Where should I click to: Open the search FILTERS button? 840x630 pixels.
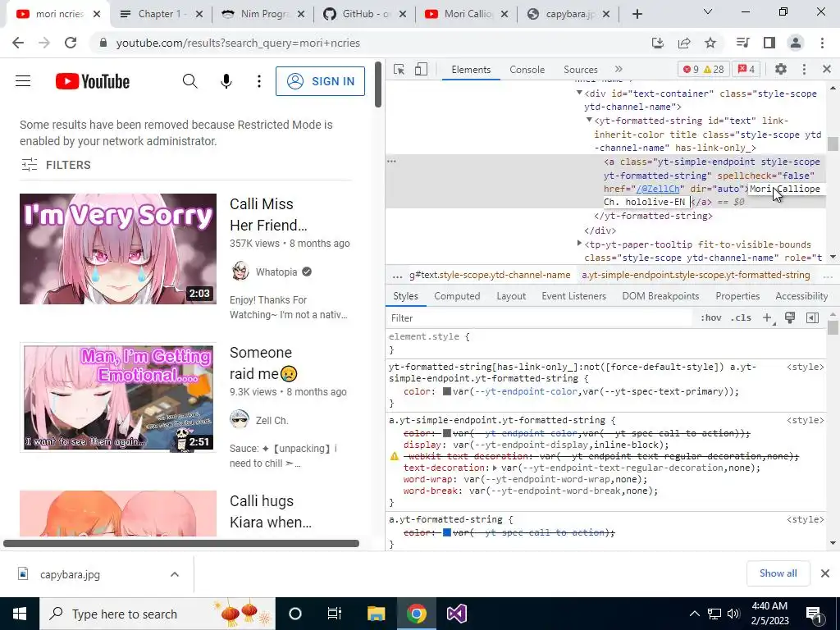pos(57,165)
